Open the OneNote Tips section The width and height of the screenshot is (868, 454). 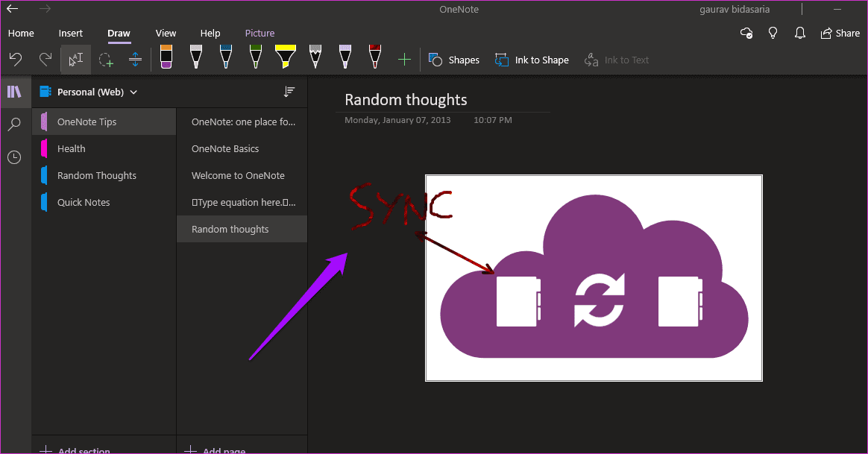point(104,122)
